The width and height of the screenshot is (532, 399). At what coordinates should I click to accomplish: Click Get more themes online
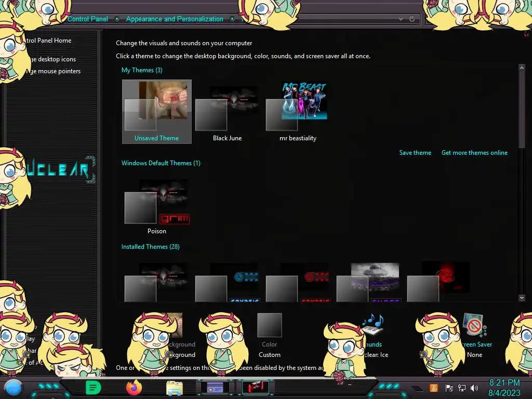point(474,153)
